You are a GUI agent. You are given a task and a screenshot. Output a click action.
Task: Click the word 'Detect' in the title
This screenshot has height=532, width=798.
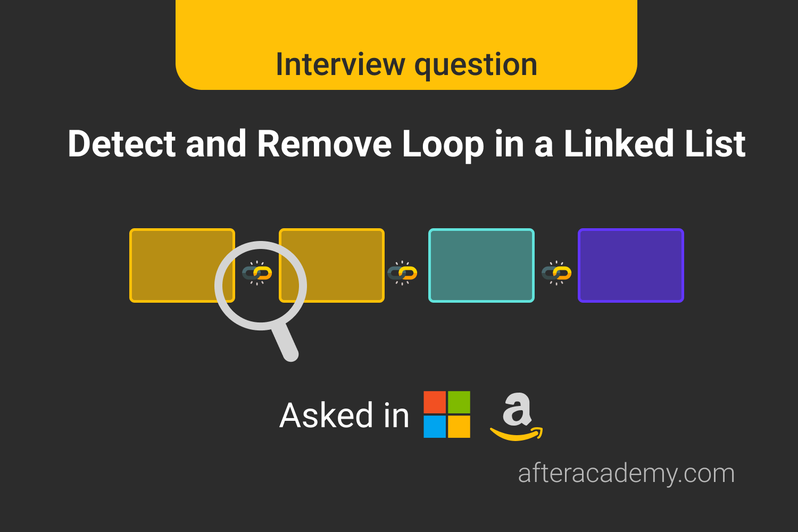pos(122,144)
